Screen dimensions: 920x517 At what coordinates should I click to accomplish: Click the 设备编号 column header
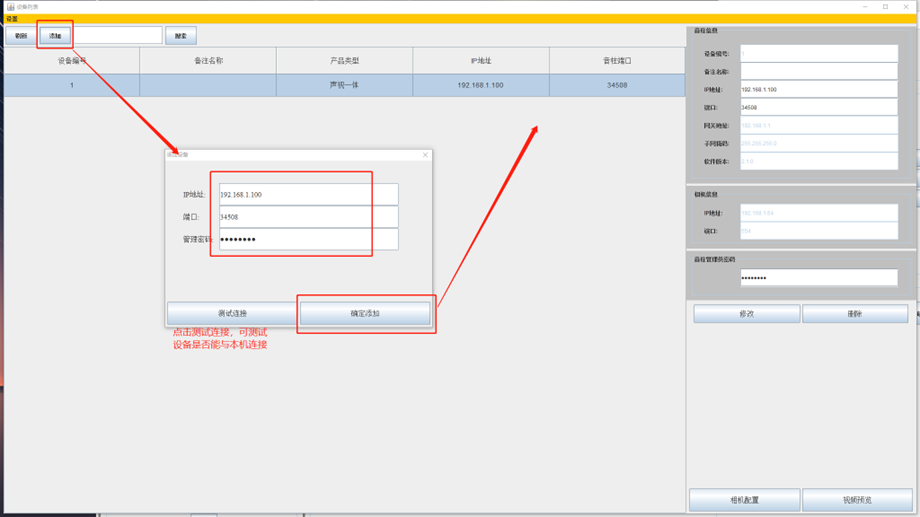click(71, 61)
